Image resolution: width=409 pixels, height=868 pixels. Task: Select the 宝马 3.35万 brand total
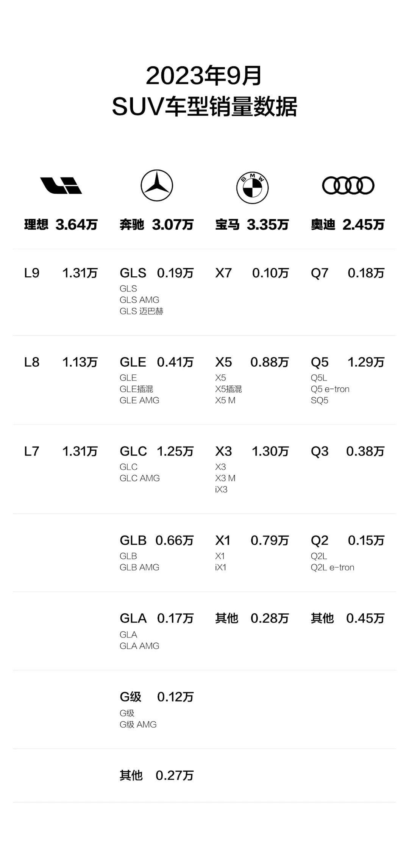click(x=252, y=225)
